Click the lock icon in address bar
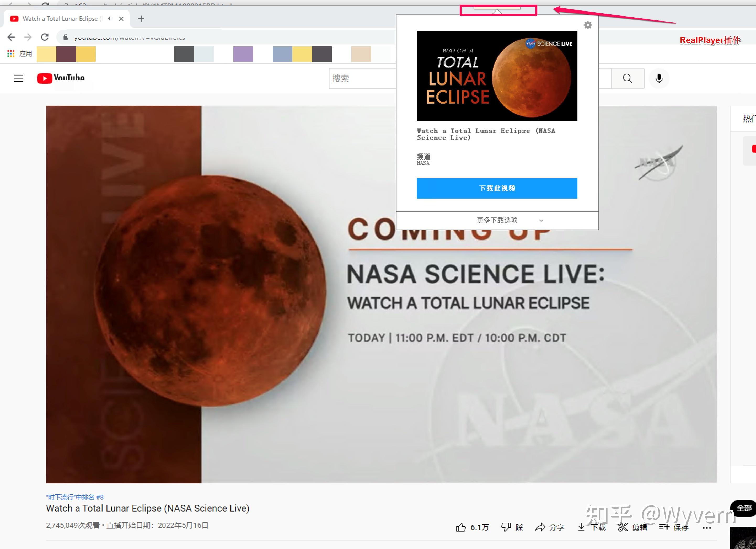 point(66,37)
